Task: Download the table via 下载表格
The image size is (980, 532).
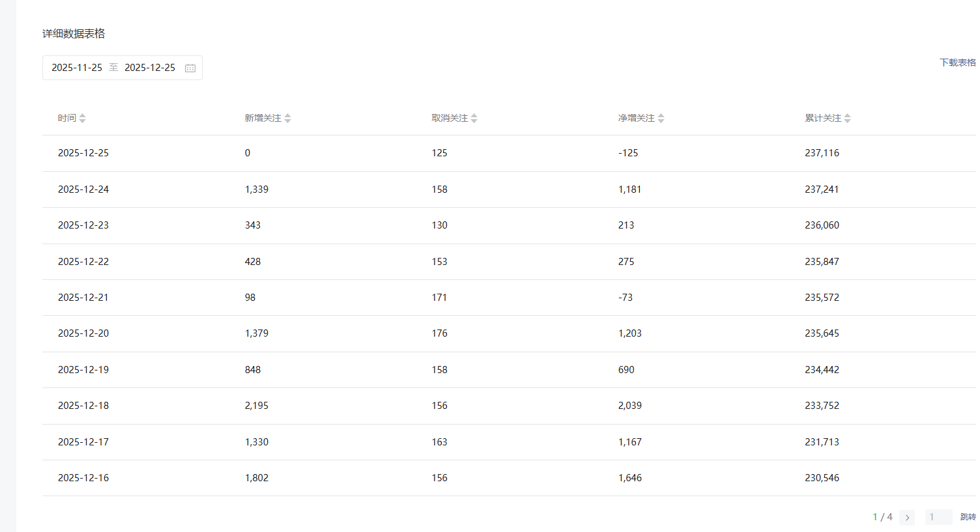Action: click(957, 63)
